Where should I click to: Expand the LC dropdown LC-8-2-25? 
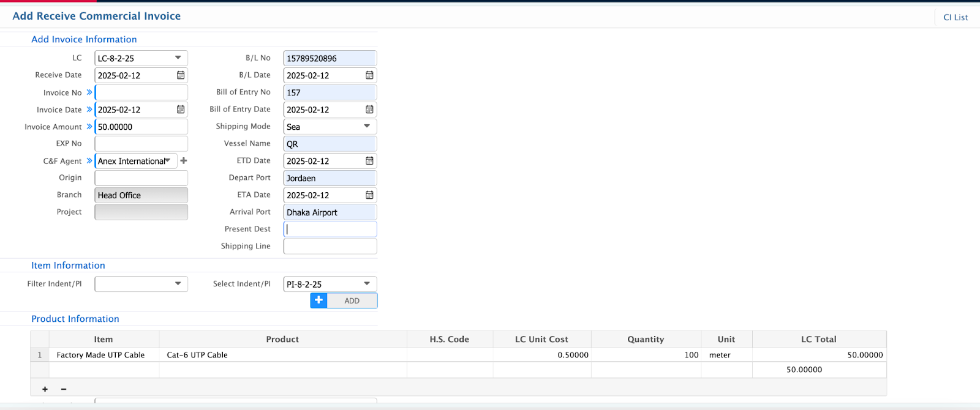point(141,58)
